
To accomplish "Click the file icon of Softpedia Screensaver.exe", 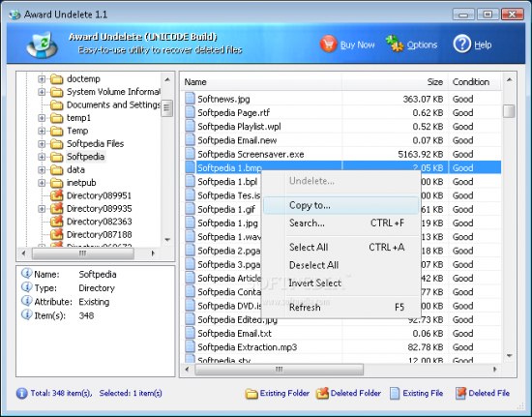I will 191,154.
